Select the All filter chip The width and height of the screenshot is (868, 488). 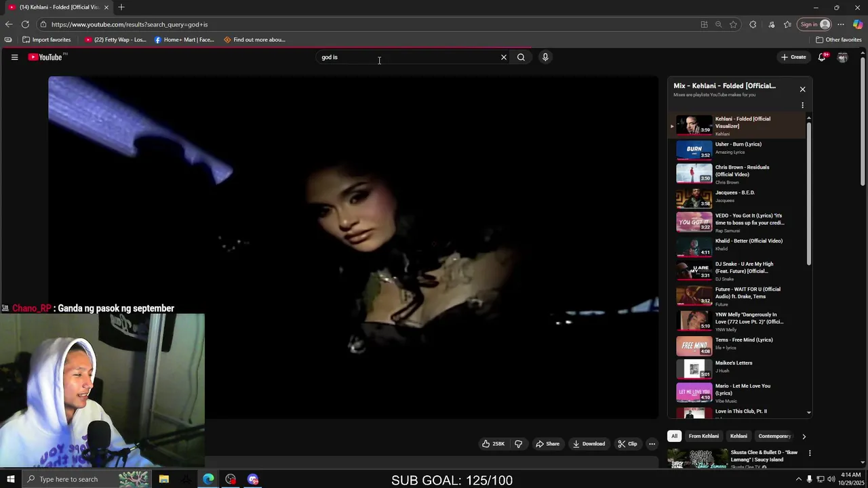(674, 436)
